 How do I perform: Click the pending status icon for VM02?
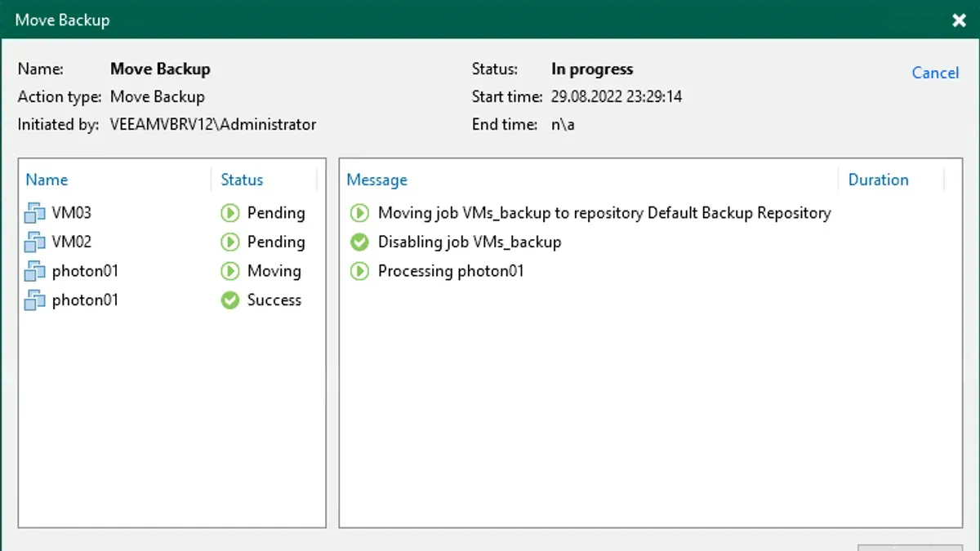(229, 242)
